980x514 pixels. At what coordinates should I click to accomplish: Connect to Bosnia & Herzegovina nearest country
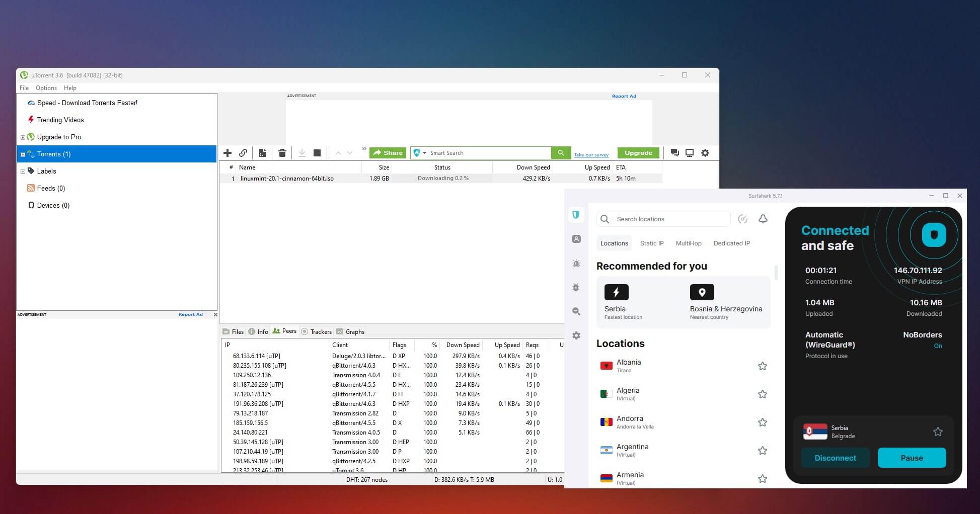[x=726, y=302]
